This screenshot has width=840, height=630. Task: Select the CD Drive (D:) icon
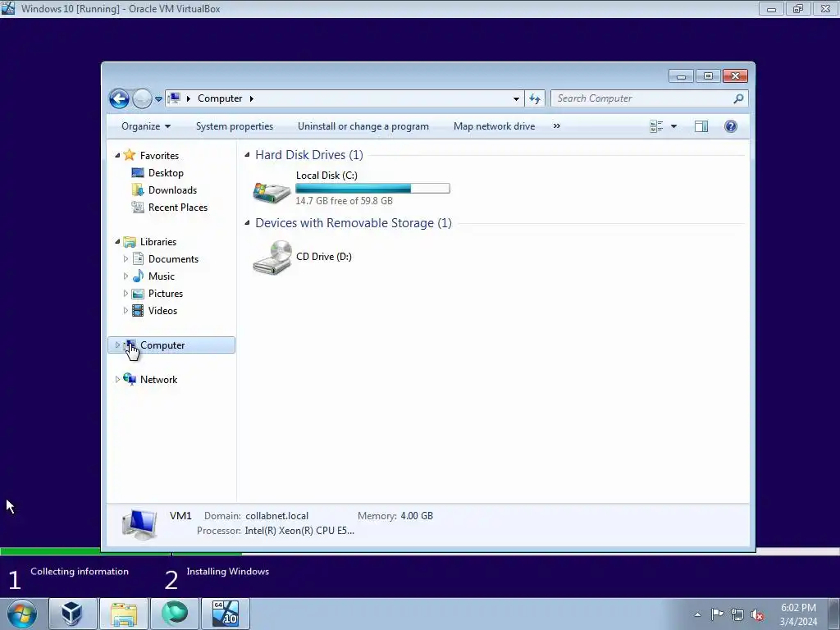pyautogui.click(x=272, y=257)
